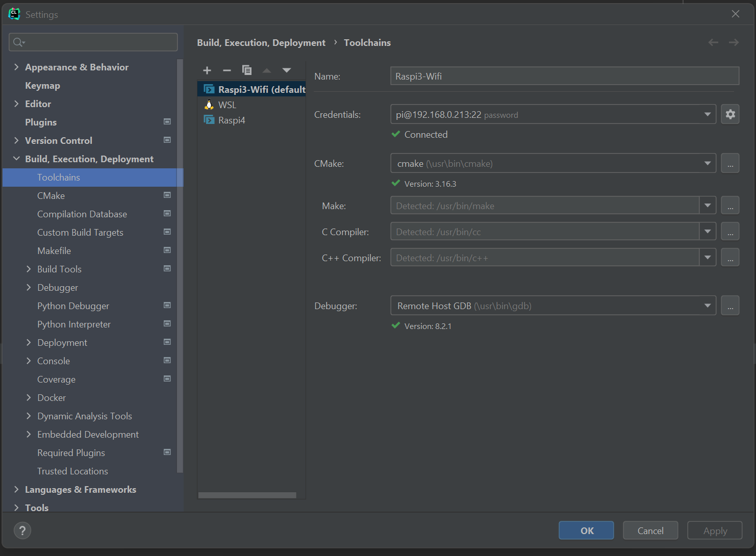Expand Dynamic Analysis Tools
Image resolution: width=756 pixels, height=556 pixels.
click(29, 416)
